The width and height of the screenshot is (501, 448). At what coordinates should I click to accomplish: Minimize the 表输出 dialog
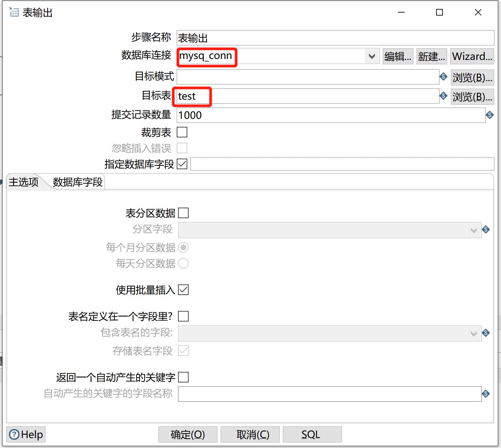401,12
